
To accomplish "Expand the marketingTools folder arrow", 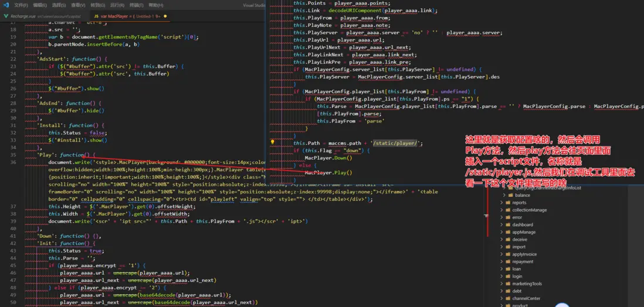I will click(x=501, y=284).
